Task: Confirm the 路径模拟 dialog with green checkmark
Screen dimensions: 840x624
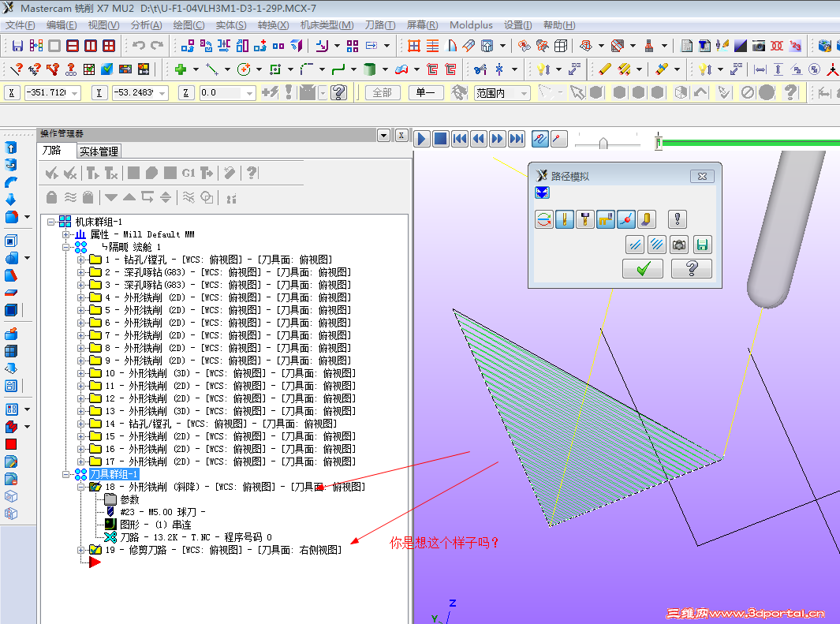Action: pos(643,268)
